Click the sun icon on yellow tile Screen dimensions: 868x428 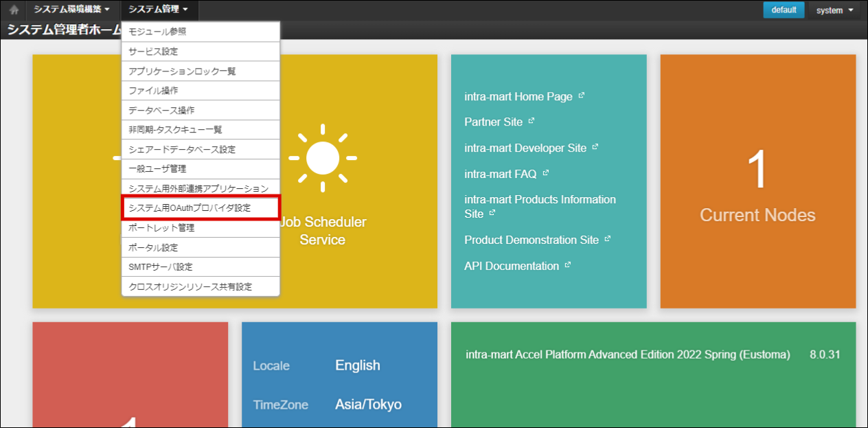click(322, 158)
